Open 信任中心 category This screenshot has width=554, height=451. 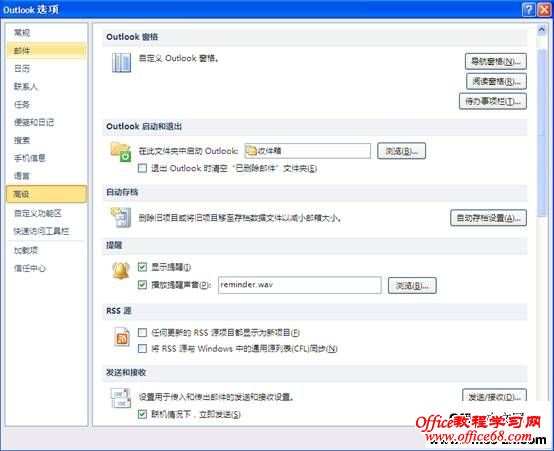click(x=46, y=268)
